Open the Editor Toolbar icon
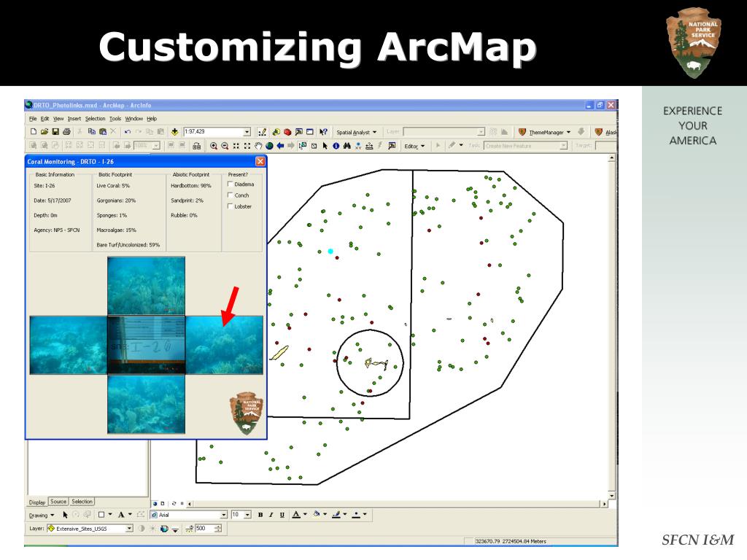 (263, 132)
